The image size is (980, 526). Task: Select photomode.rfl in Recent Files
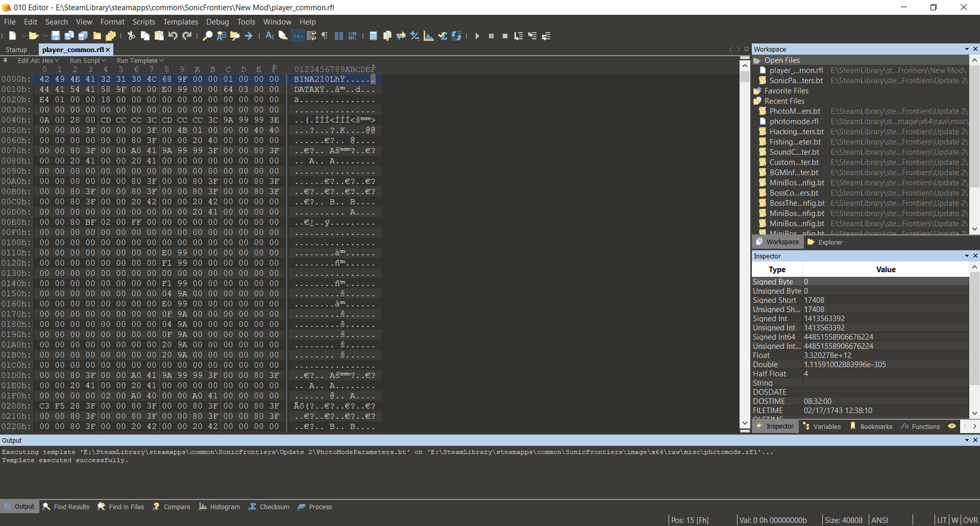pos(793,122)
